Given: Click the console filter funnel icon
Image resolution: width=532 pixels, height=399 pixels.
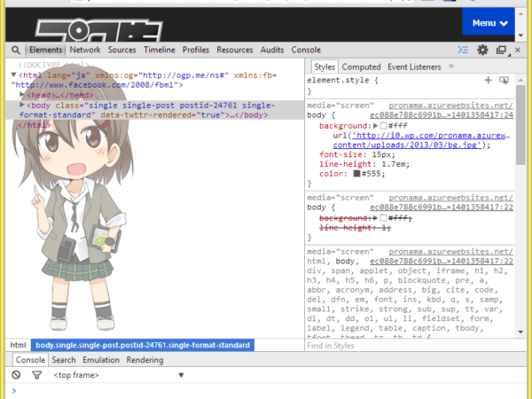Looking at the screenshot, I should click(36, 375).
